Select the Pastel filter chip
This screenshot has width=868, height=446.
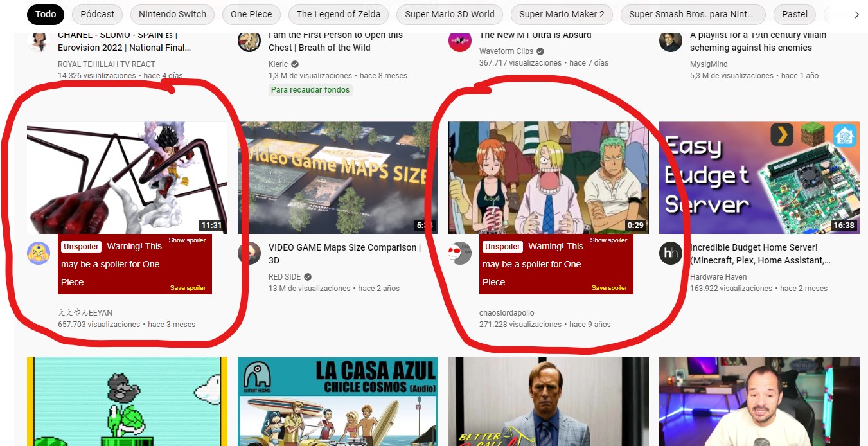[795, 14]
